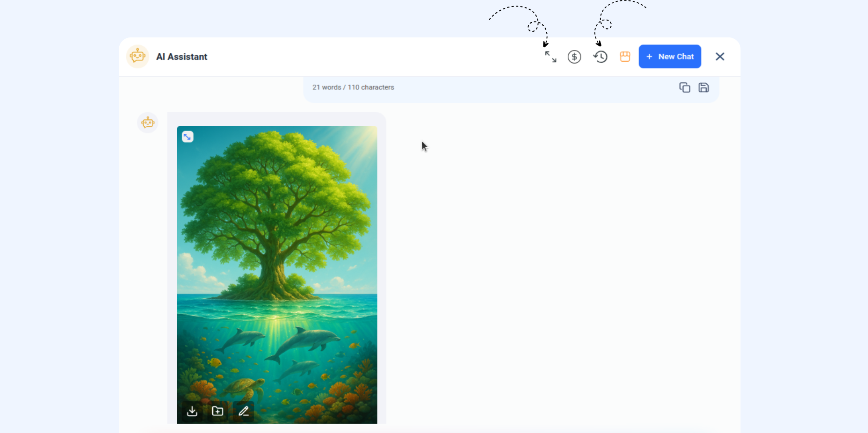Open the credits dollar icon

point(574,57)
